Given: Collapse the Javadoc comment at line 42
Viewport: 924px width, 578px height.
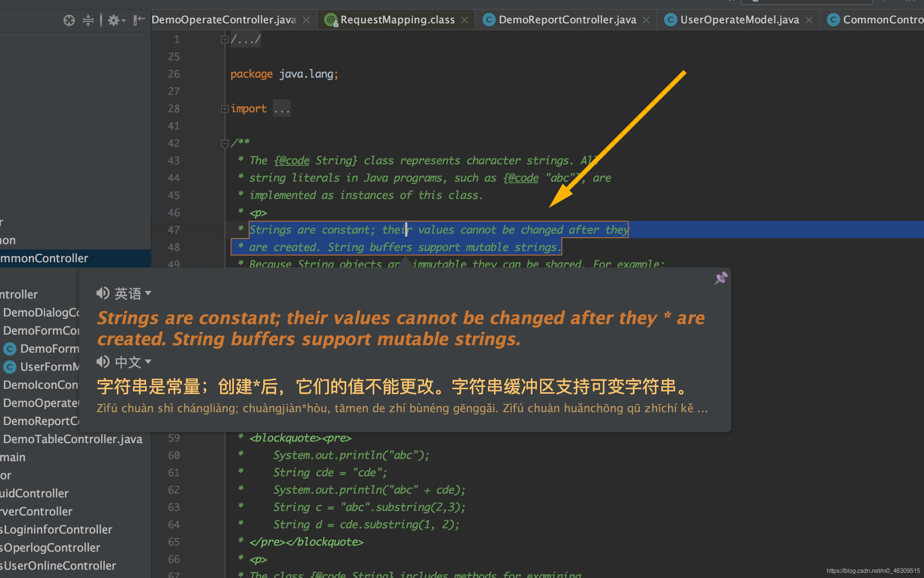Looking at the screenshot, I should pos(225,143).
